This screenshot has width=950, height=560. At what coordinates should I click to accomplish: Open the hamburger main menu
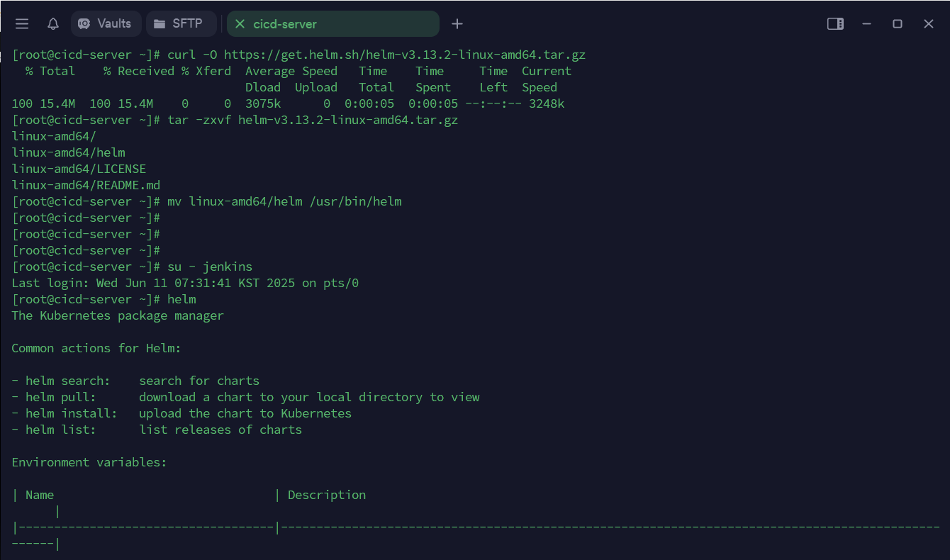[22, 24]
